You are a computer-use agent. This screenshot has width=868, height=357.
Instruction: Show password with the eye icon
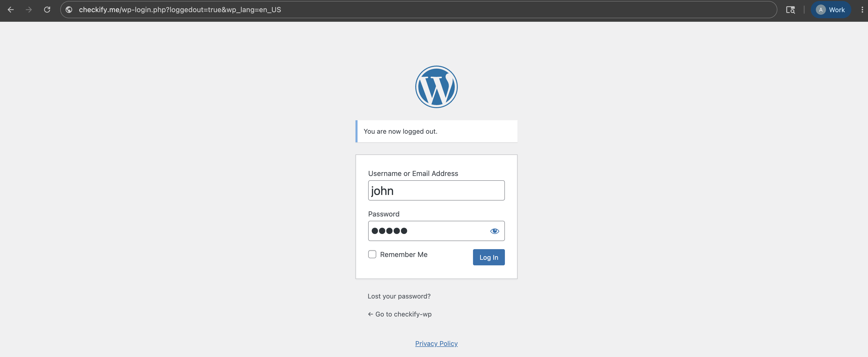pyautogui.click(x=494, y=231)
